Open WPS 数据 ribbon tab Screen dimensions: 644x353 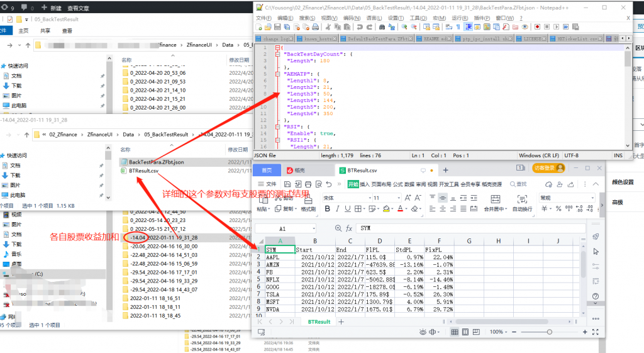click(409, 184)
